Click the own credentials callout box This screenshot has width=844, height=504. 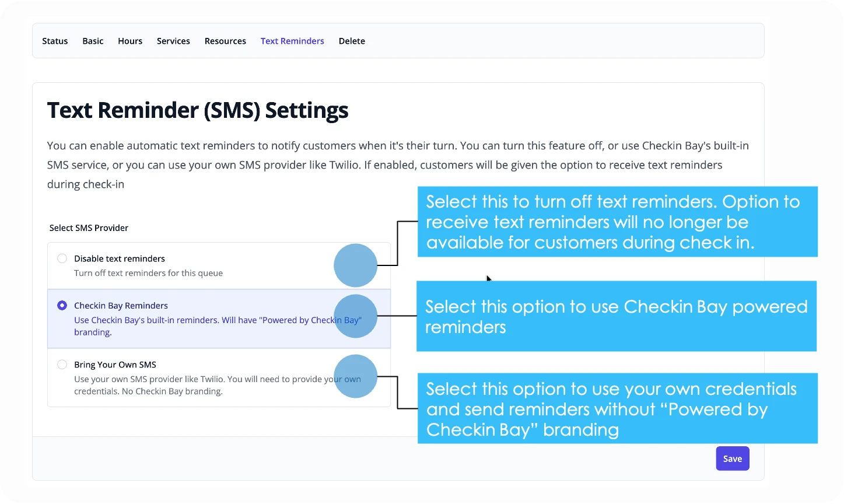point(617,408)
